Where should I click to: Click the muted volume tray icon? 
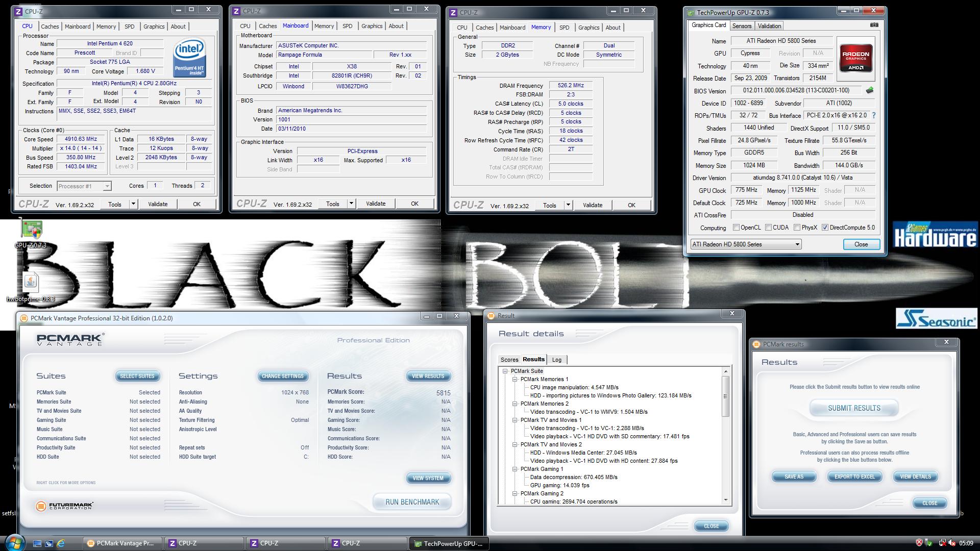[951, 543]
